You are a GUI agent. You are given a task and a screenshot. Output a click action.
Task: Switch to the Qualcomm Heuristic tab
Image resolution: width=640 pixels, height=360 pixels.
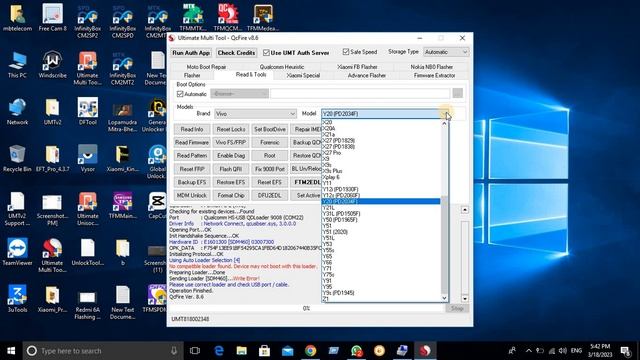coord(282,67)
